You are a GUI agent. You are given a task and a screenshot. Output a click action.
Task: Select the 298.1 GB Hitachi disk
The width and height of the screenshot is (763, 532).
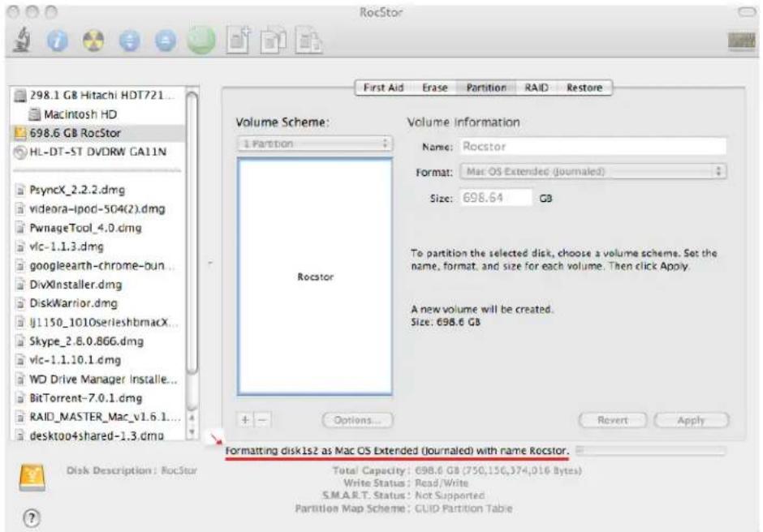[98, 95]
